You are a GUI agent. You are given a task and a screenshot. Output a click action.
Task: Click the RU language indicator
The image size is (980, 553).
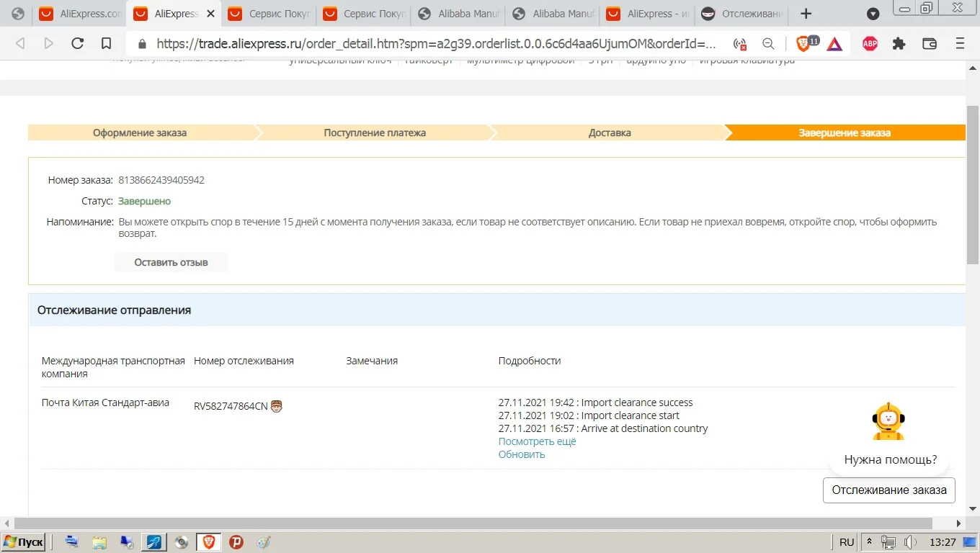tap(847, 542)
